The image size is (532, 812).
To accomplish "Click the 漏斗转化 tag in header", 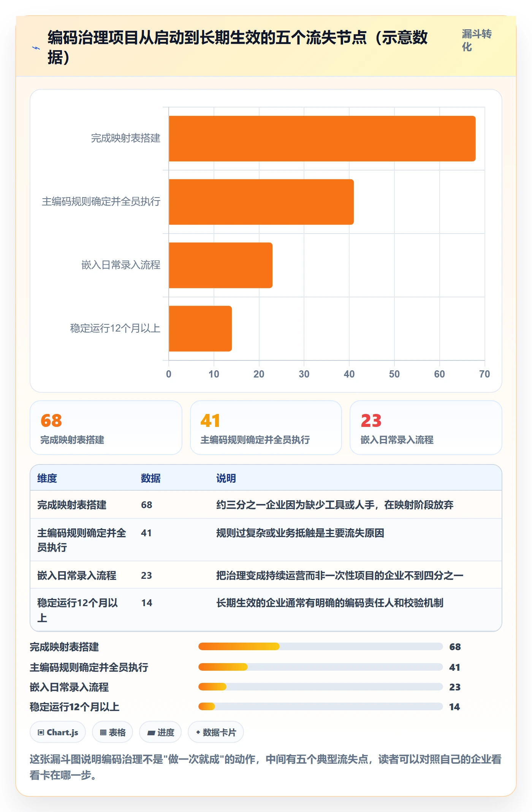I will click(477, 40).
